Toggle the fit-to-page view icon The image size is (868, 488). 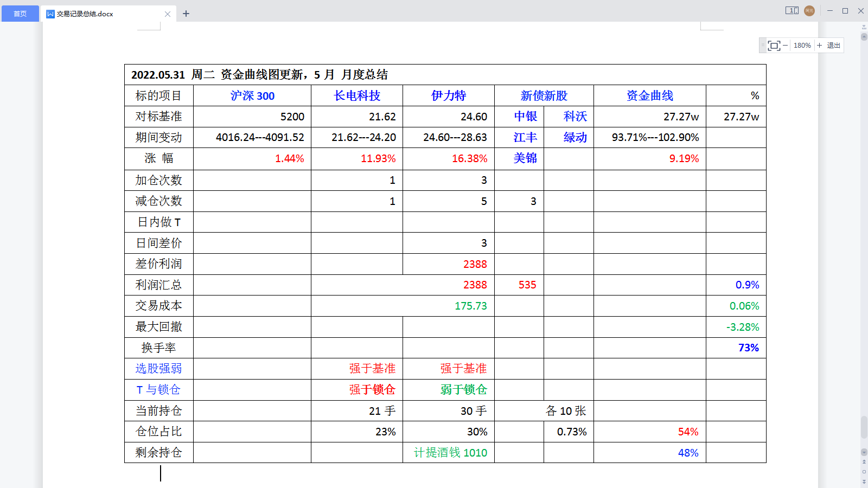point(774,46)
